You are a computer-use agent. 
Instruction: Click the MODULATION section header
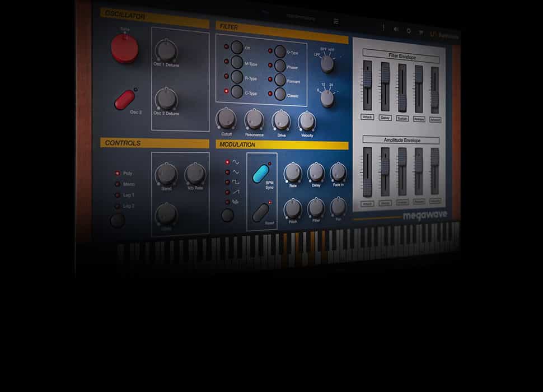click(x=282, y=144)
